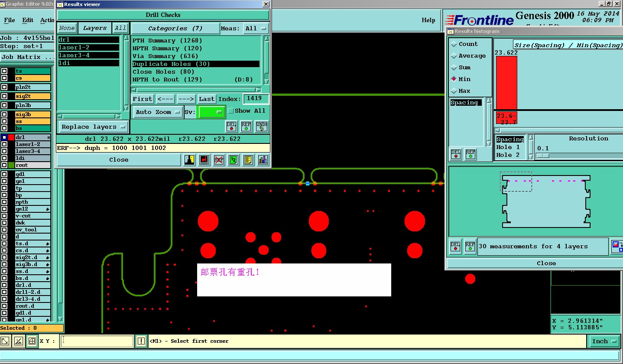Screen dimensions: 623x364
Task: Open the Help menu
Action: tap(428, 20)
